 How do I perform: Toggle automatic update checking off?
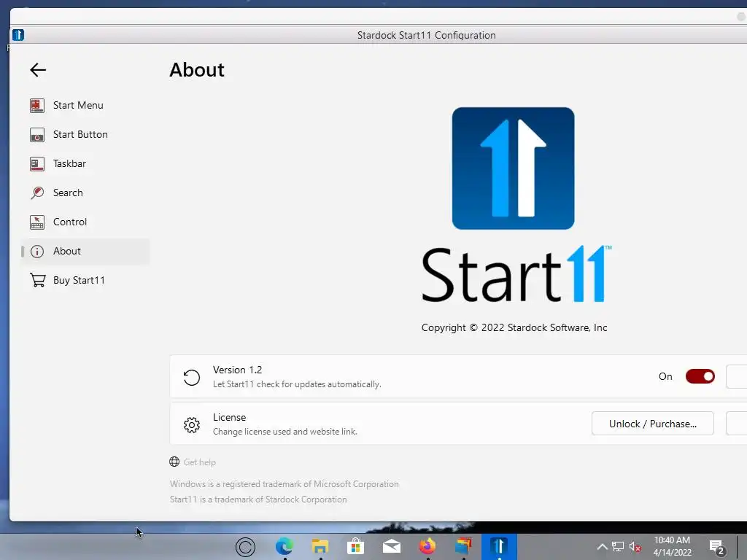point(700,376)
